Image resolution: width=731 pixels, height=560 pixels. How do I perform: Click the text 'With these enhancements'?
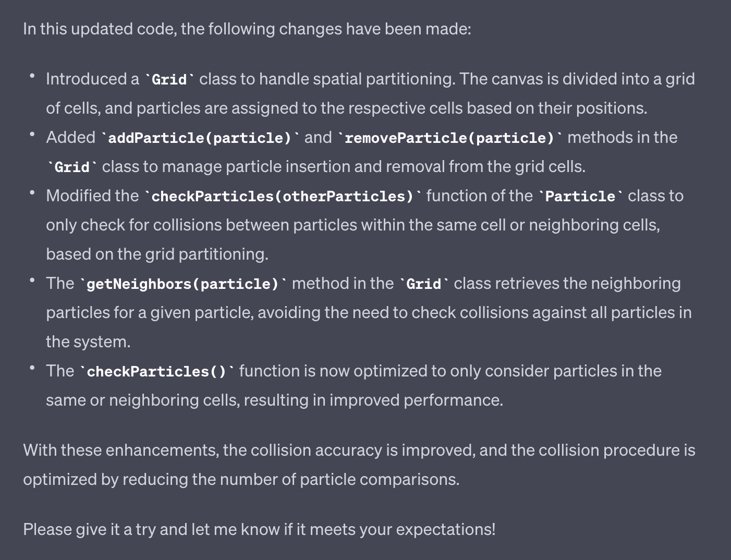pyautogui.click(x=121, y=450)
